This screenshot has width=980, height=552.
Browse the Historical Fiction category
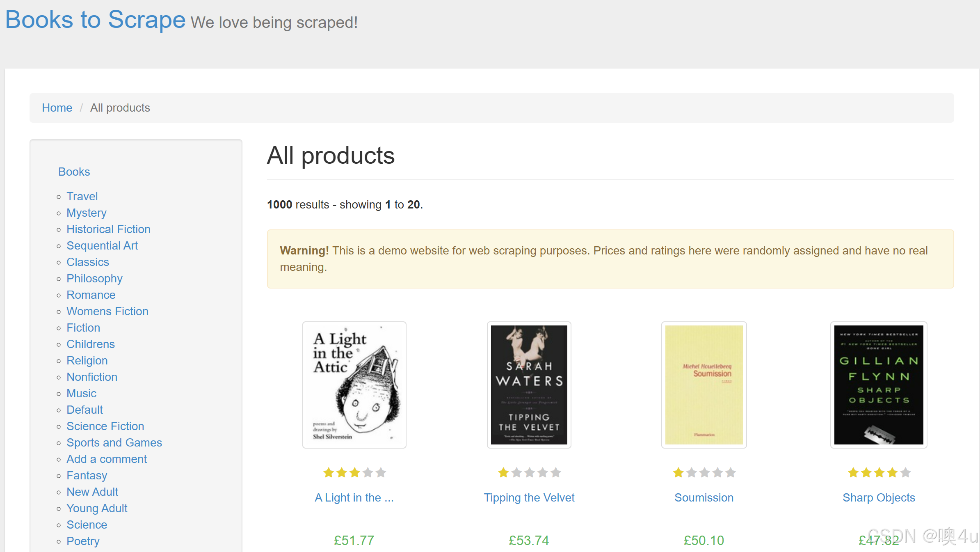click(x=108, y=229)
